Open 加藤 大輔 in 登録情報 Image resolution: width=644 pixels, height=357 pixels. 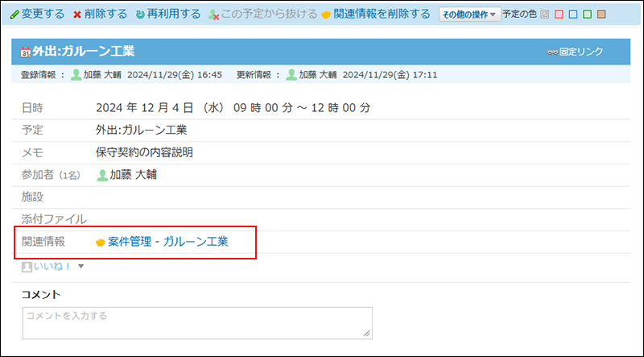pos(102,75)
